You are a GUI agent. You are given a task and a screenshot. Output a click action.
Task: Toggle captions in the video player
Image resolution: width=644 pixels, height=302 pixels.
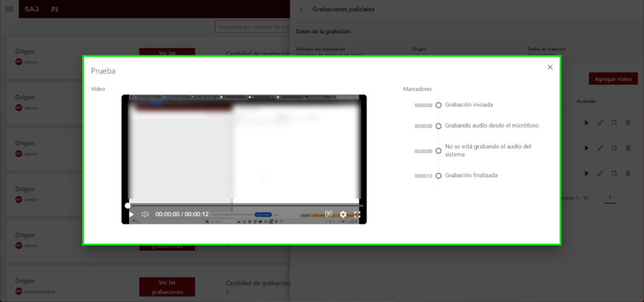click(328, 214)
